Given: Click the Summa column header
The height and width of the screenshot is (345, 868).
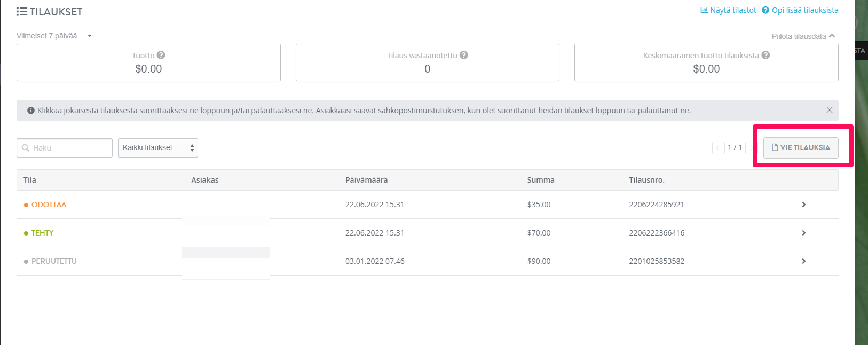Looking at the screenshot, I should pyautogui.click(x=541, y=180).
